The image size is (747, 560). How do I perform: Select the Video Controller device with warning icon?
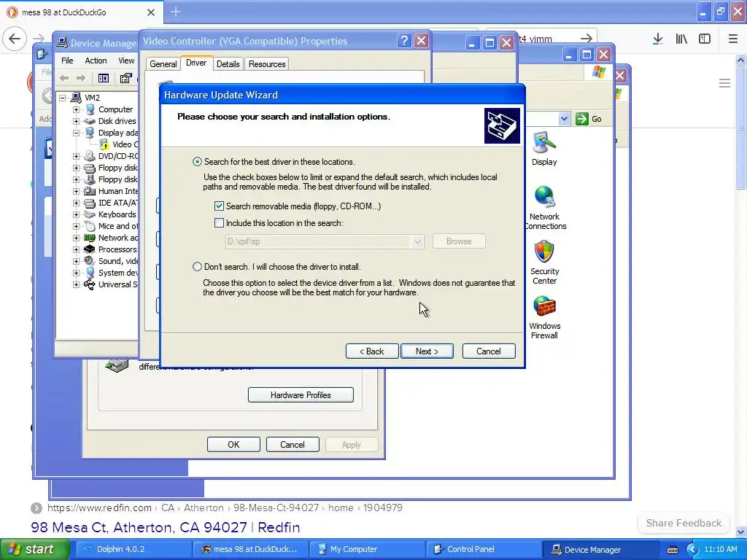[x=119, y=144]
